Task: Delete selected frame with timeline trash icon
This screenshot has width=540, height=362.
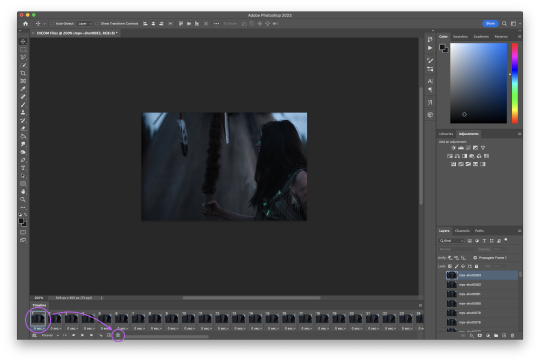Action: (118, 335)
